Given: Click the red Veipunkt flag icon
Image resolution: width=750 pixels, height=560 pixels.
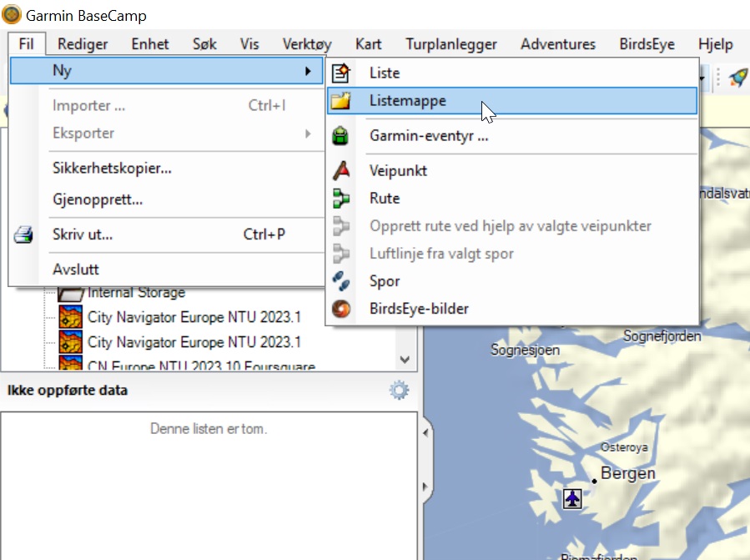Looking at the screenshot, I should 340,170.
